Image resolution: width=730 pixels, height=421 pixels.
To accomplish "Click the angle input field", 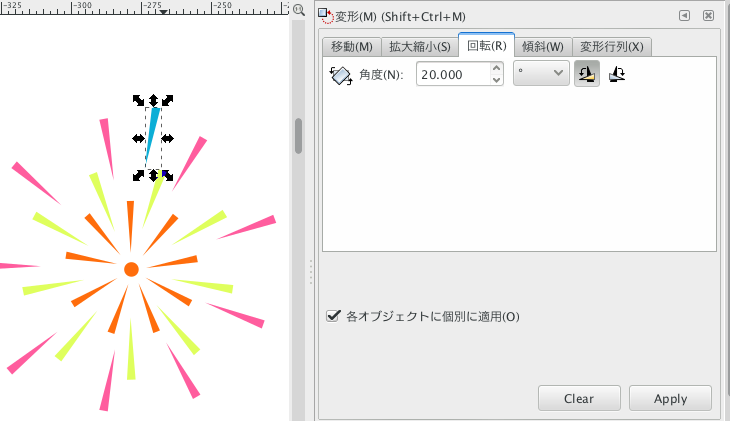I will pos(452,75).
